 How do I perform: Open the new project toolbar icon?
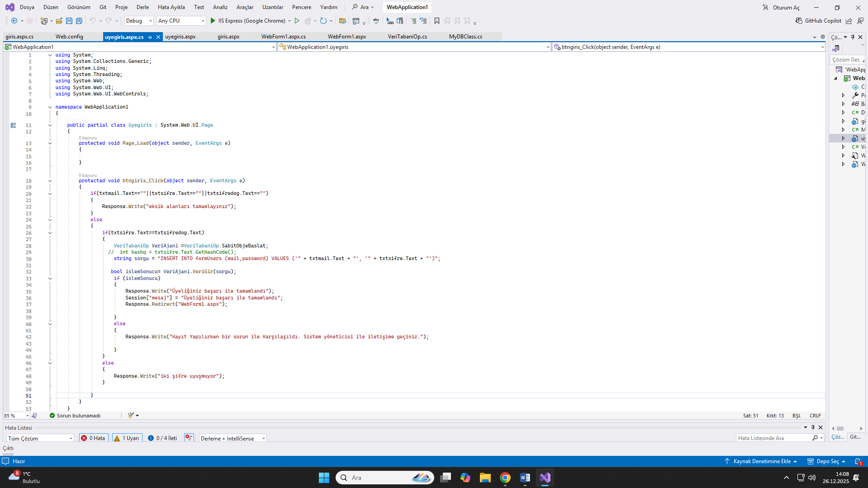point(44,21)
